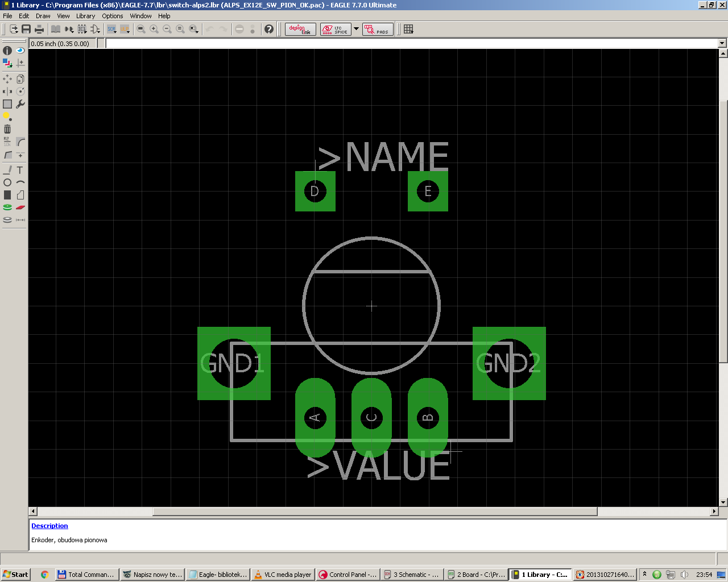728x582 pixels.
Task: Open the Draw menu
Action: 43,16
